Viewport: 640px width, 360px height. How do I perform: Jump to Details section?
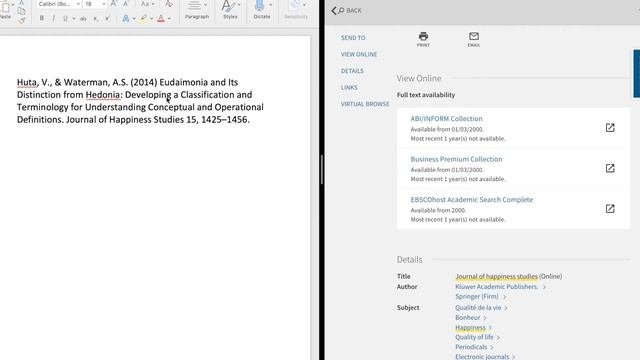pos(352,71)
